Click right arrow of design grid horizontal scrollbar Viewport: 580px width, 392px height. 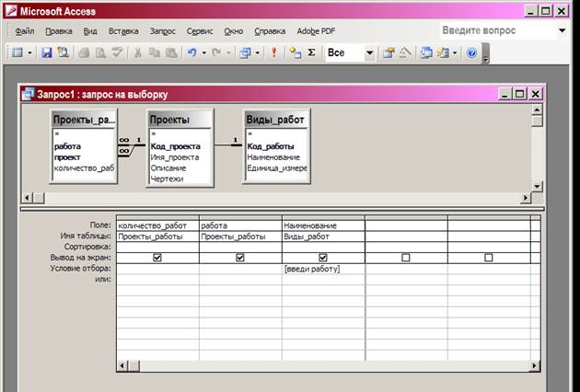pos(535,366)
